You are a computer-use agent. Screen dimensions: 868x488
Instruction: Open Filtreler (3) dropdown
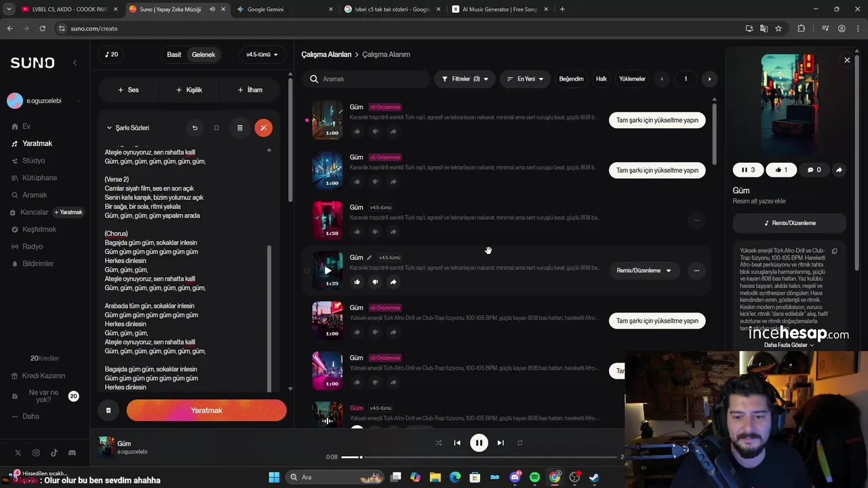pyautogui.click(x=465, y=79)
